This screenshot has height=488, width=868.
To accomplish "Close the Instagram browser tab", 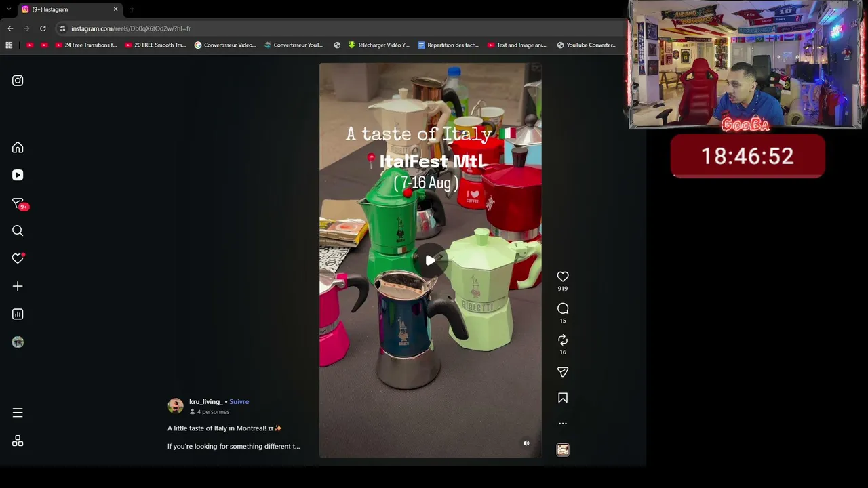I will (115, 9).
